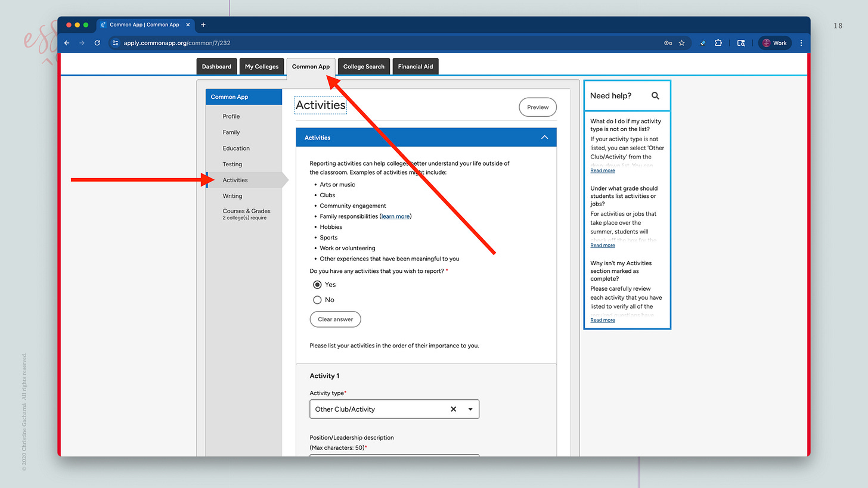
Task: Bookmark this page with the star icon
Action: [x=682, y=43]
